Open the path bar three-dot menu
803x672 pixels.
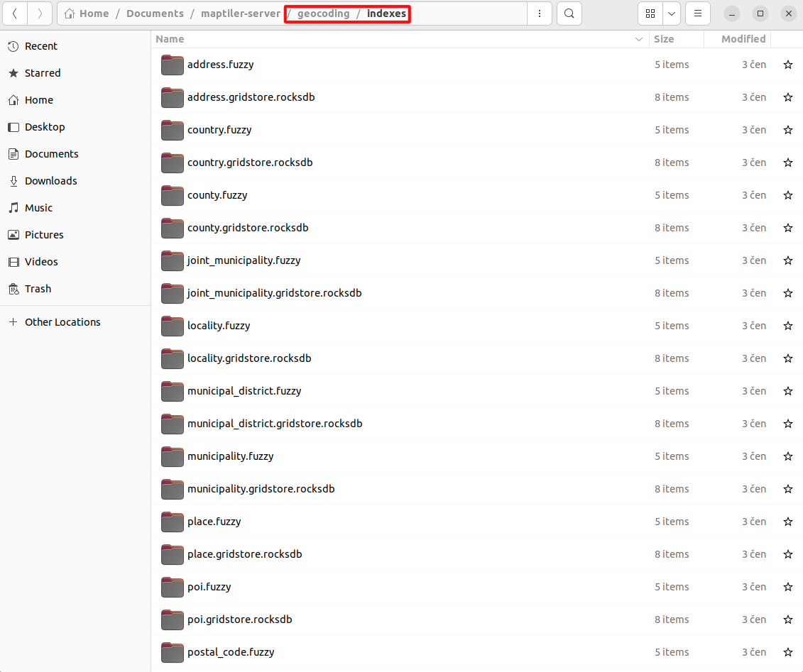(x=540, y=13)
